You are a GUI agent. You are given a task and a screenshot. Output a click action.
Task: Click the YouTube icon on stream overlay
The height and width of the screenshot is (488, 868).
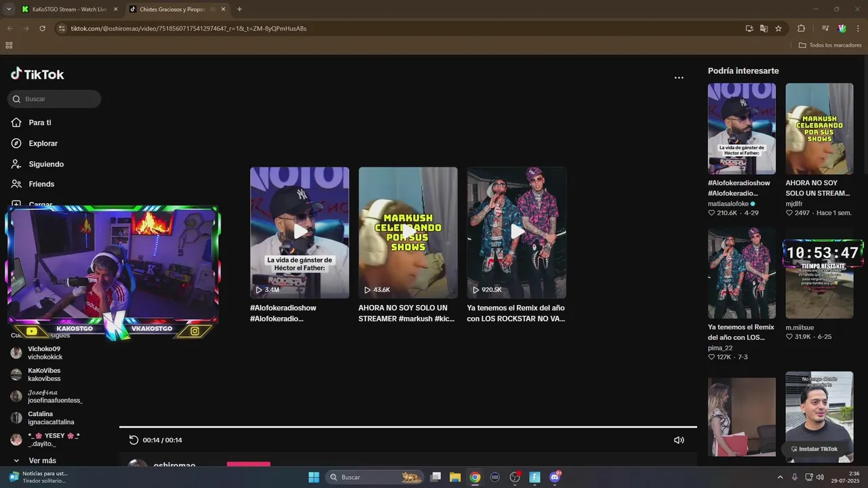pos(31,331)
